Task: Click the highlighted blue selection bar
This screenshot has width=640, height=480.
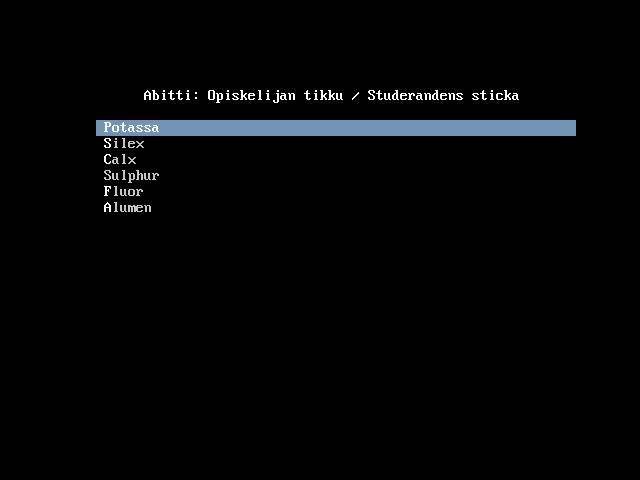Action: point(336,128)
